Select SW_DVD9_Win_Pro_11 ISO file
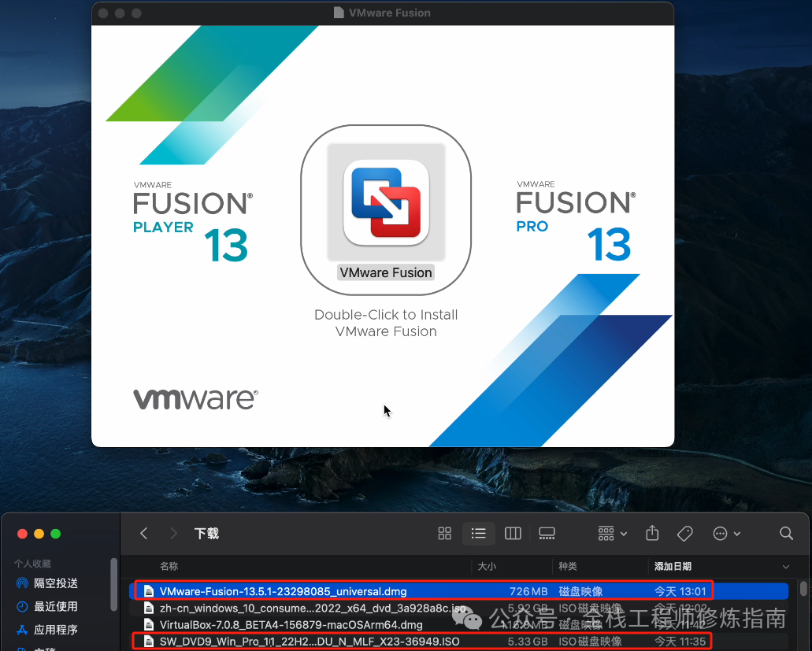 [x=458, y=642]
